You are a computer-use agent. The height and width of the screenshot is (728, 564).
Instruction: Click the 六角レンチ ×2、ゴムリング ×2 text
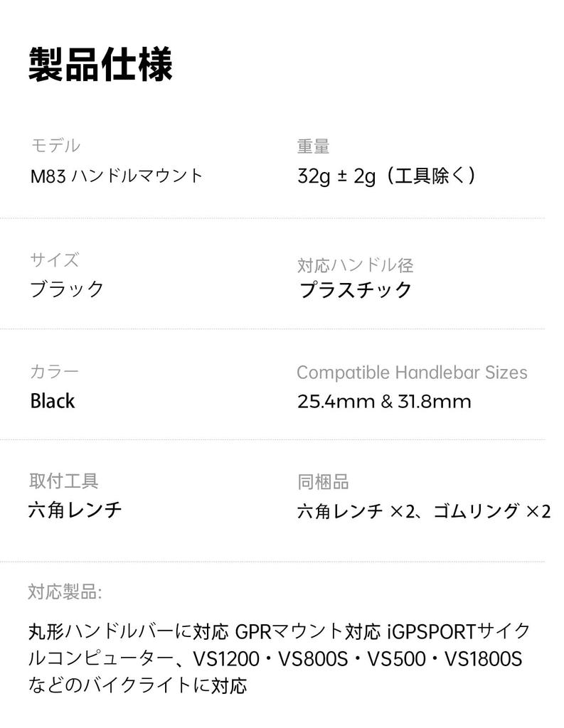point(424,511)
